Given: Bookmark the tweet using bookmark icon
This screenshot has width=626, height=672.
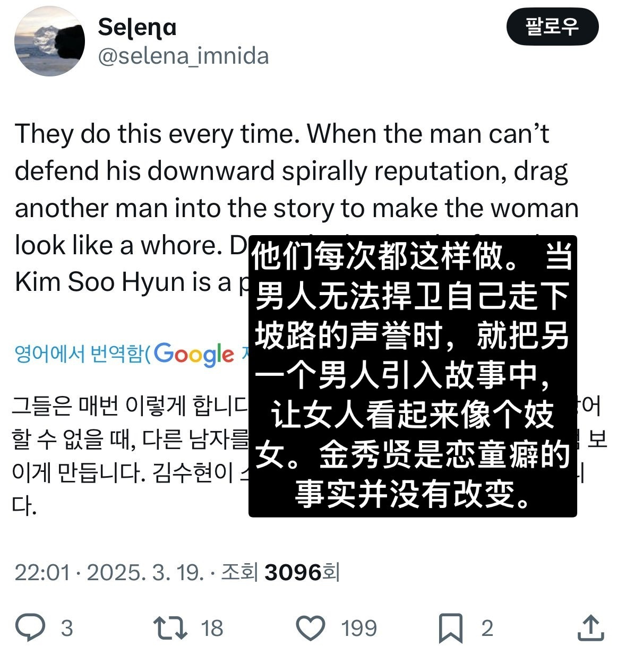Looking at the screenshot, I should tap(450, 628).
